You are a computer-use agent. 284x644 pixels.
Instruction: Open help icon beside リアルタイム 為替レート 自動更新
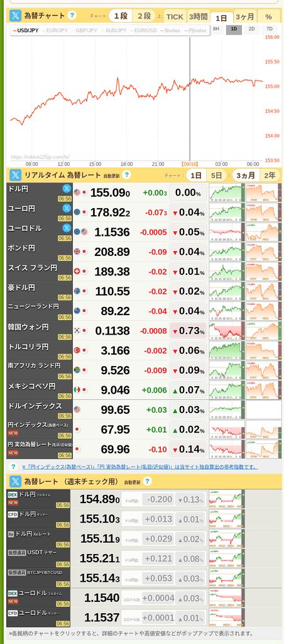(x=126, y=175)
